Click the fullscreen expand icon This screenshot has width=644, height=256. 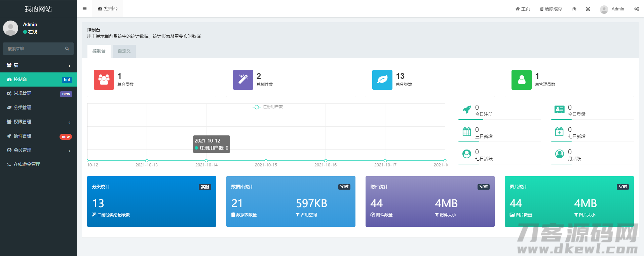[588, 9]
